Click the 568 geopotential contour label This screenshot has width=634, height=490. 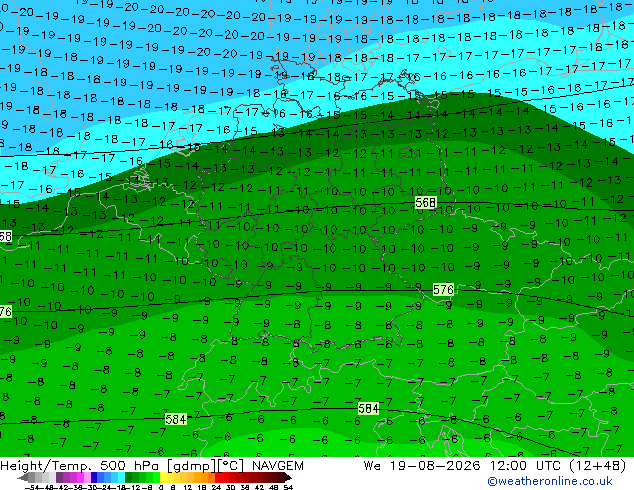coord(425,202)
